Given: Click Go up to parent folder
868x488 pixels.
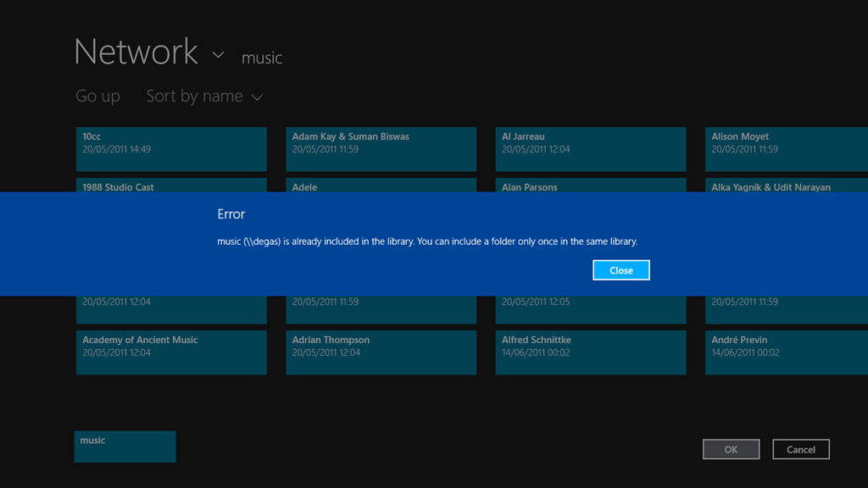Looking at the screenshot, I should coord(97,97).
